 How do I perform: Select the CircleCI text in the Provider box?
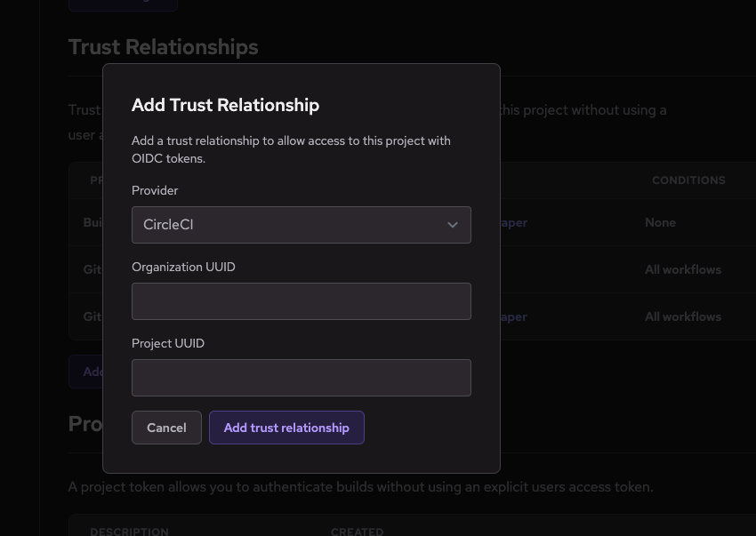tap(168, 225)
